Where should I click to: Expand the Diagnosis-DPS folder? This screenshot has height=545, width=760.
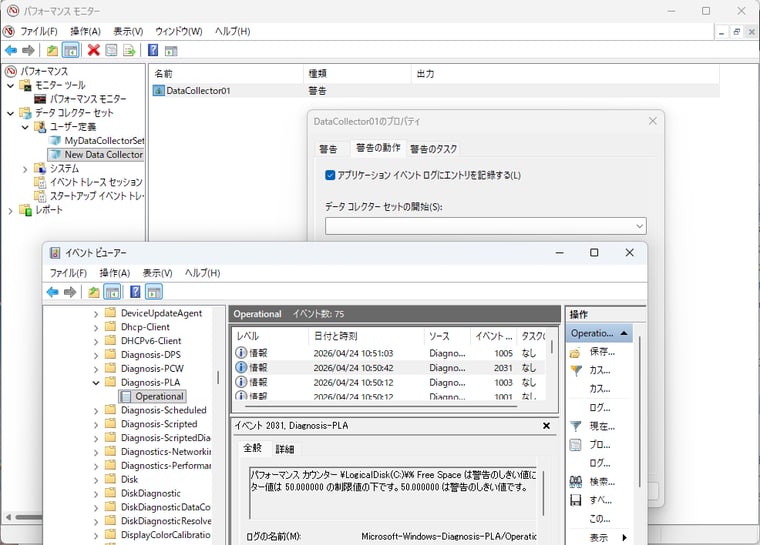tap(96, 355)
